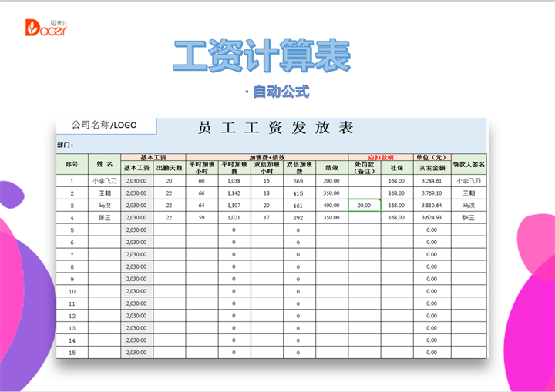Select the 处罚款（备注）column header

click(x=365, y=168)
